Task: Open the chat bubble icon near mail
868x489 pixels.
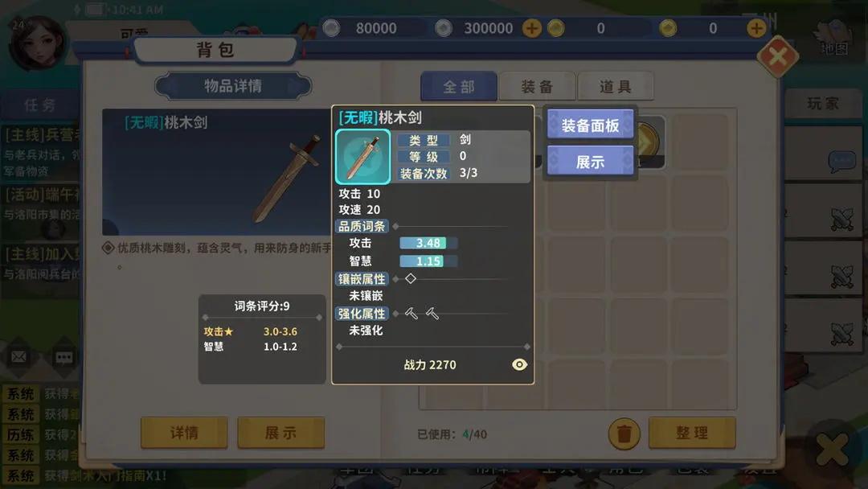Action: 63,357
